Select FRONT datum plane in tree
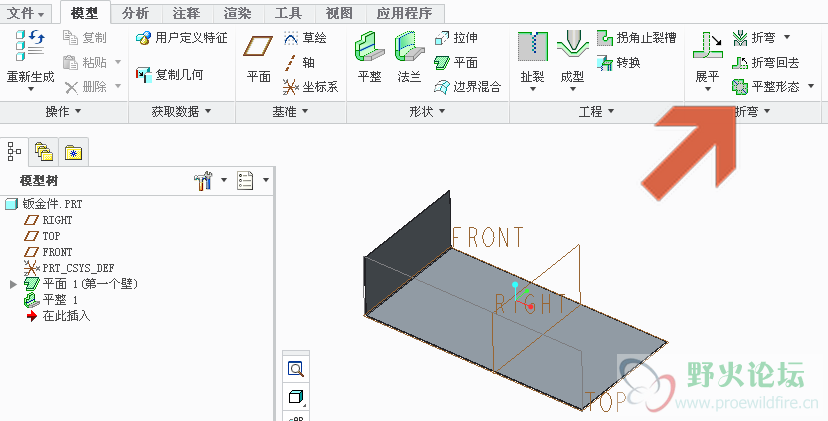The width and height of the screenshot is (828, 421). (49, 252)
